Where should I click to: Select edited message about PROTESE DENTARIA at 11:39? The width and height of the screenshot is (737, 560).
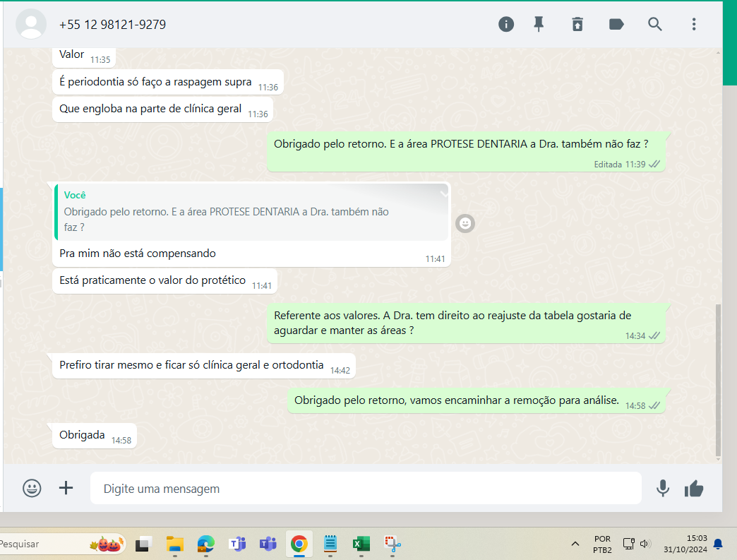pos(466,152)
